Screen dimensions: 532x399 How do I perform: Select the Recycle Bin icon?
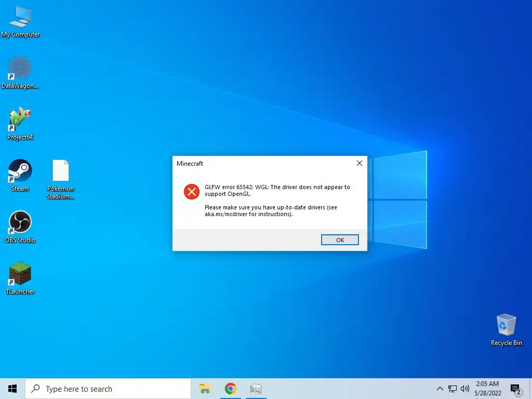coord(506,330)
